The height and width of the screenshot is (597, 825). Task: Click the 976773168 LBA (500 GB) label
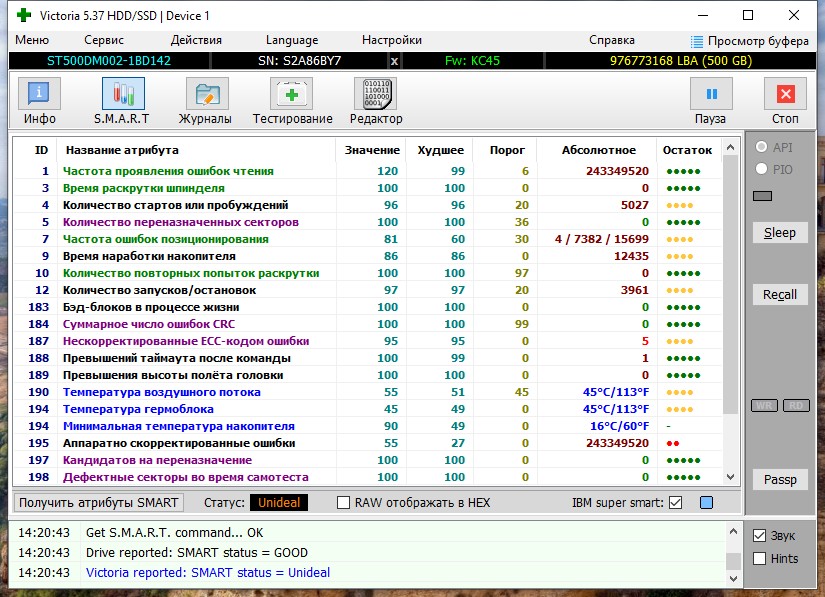(x=681, y=61)
